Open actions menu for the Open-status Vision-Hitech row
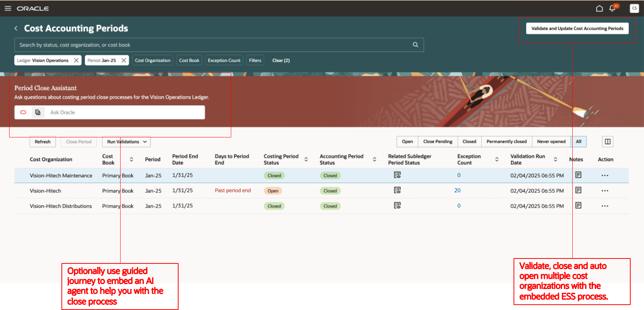 pyautogui.click(x=605, y=191)
